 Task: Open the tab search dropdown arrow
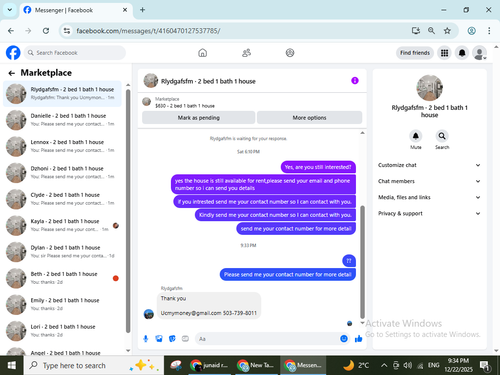point(10,10)
